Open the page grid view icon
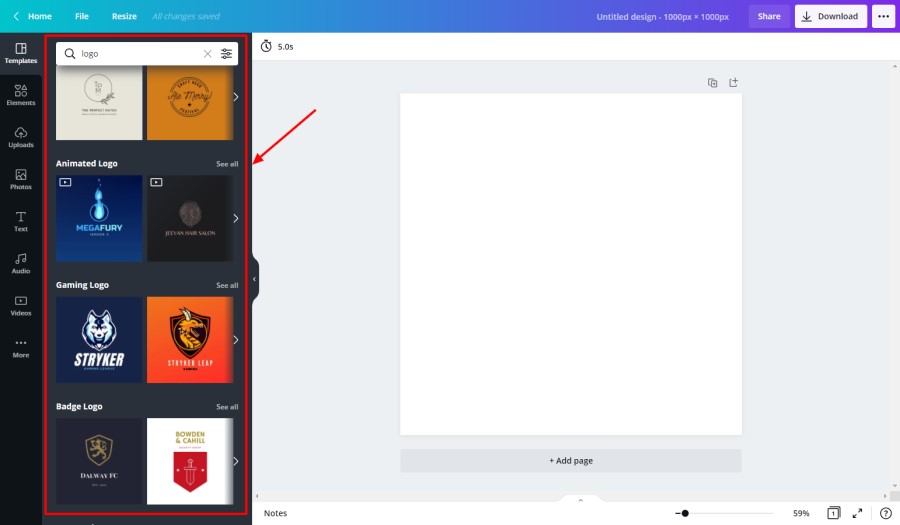900x525 pixels. [833, 513]
